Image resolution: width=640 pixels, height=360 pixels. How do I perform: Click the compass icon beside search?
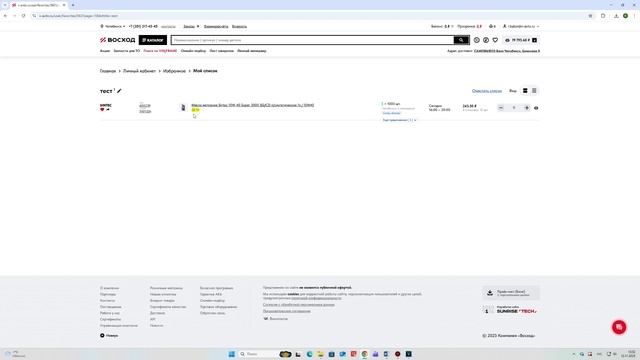point(486,40)
